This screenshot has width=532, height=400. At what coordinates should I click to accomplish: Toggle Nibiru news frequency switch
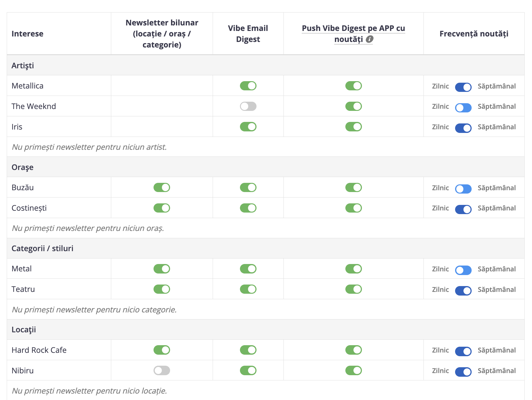[463, 372]
